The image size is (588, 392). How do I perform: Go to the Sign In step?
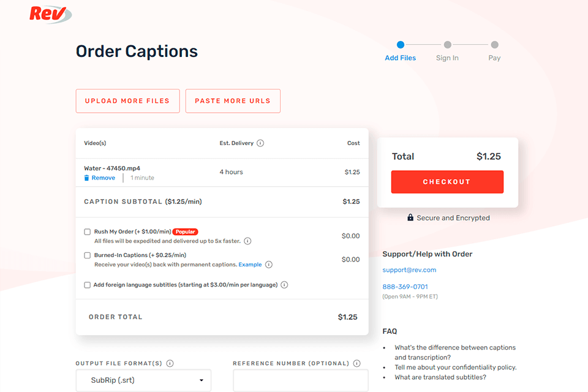(447, 45)
